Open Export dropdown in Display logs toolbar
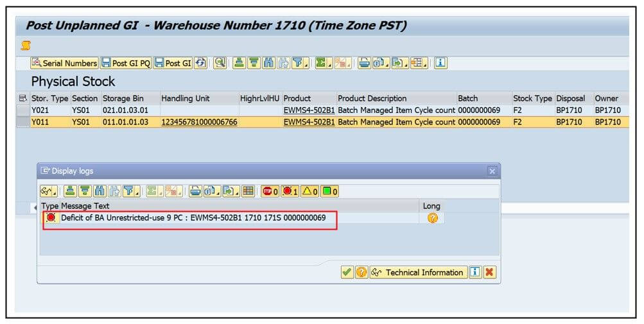 [231, 191]
